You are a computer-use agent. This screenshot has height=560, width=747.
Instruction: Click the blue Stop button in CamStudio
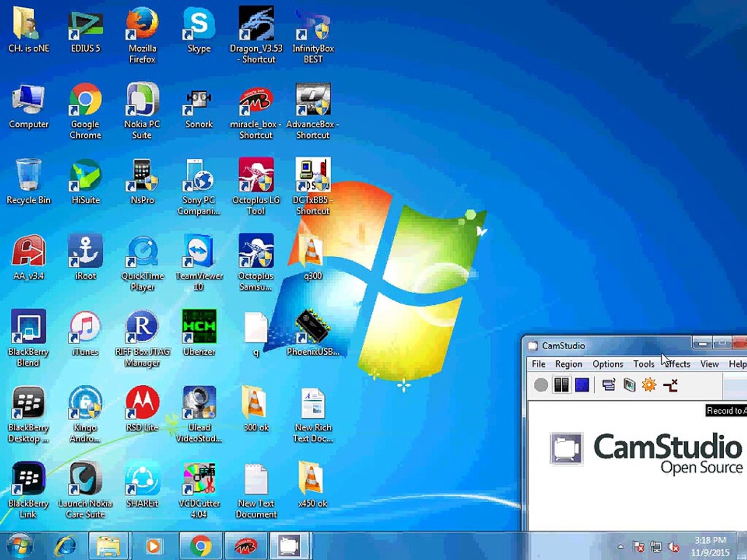pos(582,385)
